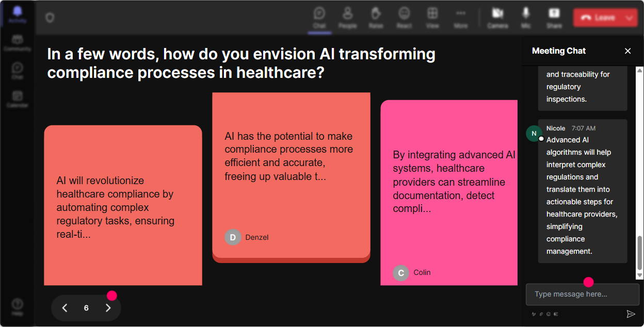Open the React emoji options
This screenshot has height=327, width=644.
click(x=404, y=18)
